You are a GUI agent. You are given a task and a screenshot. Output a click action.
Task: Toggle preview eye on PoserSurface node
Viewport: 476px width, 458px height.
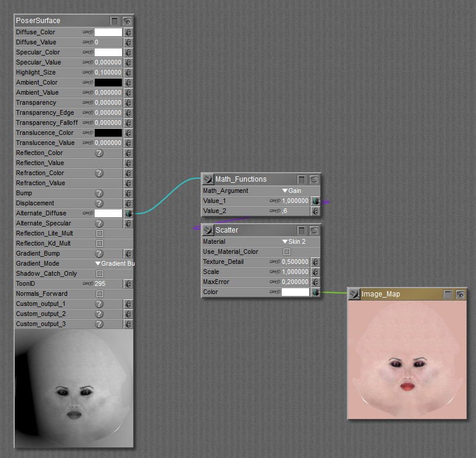pos(127,21)
